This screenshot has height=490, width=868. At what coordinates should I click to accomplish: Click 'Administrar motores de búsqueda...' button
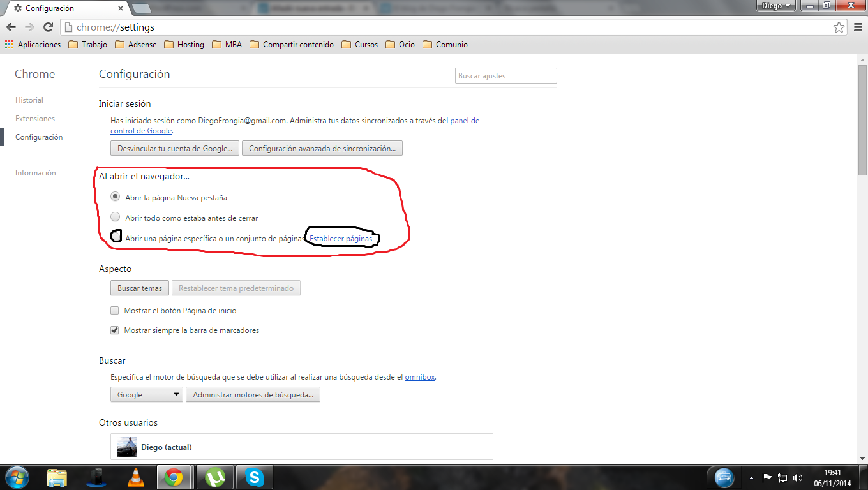253,395
